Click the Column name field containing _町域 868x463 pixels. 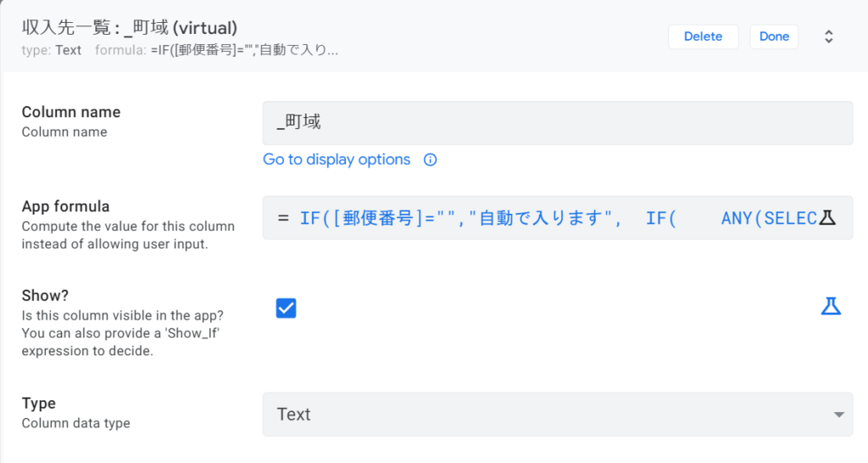(x=557, y=123)
